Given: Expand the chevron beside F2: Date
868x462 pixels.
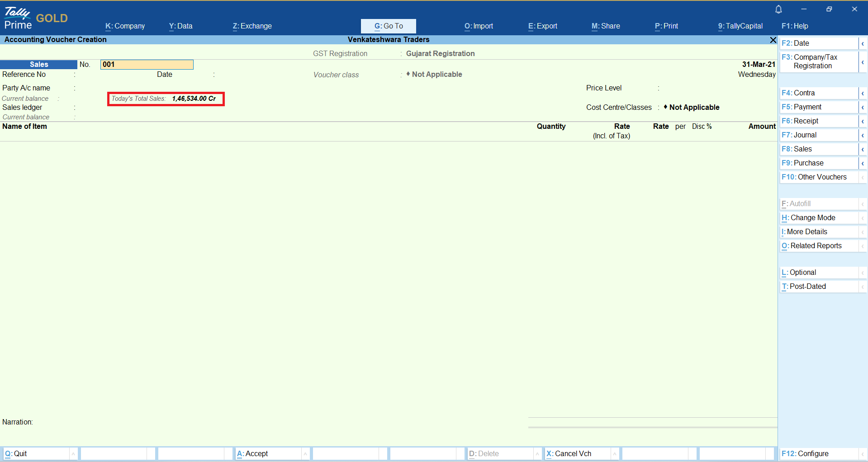Looking at the screenshot, I should (863, 43).
